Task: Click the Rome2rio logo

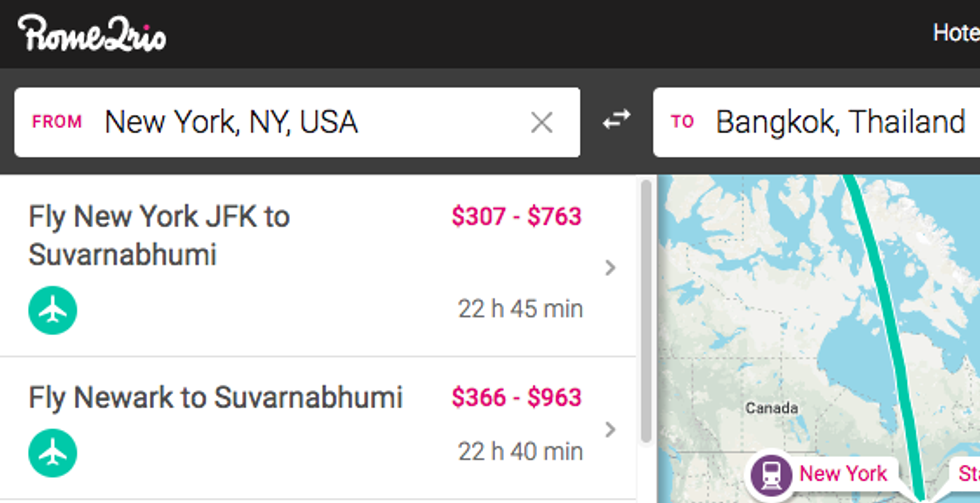Action: [x=92, y=34]
